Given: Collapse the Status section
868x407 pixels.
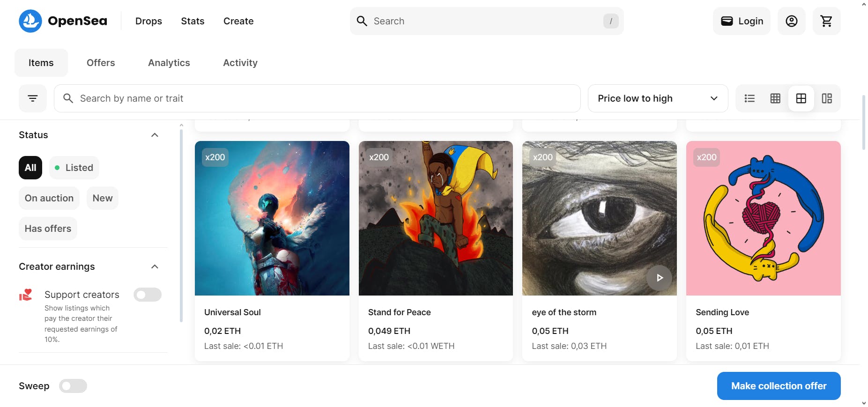Looking at the screenshot, I should (155, 135).
